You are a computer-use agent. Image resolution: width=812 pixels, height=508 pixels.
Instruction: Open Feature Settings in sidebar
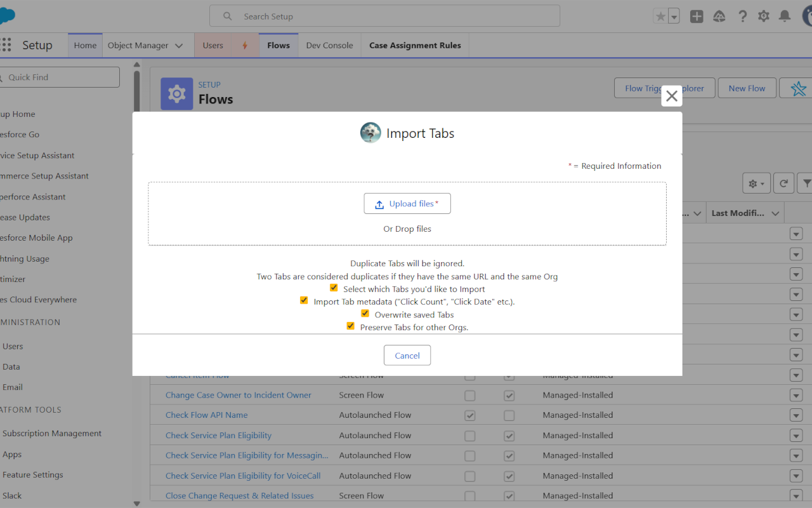33,475
